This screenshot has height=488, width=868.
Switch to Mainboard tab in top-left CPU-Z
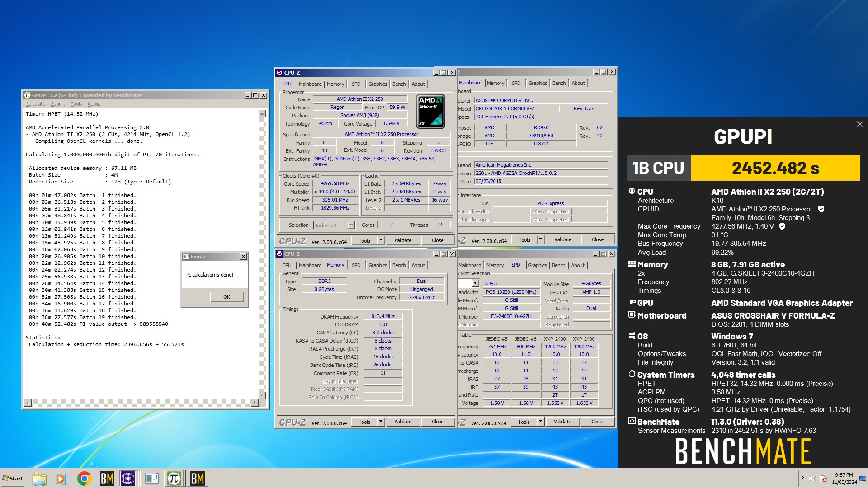point(310,84)
